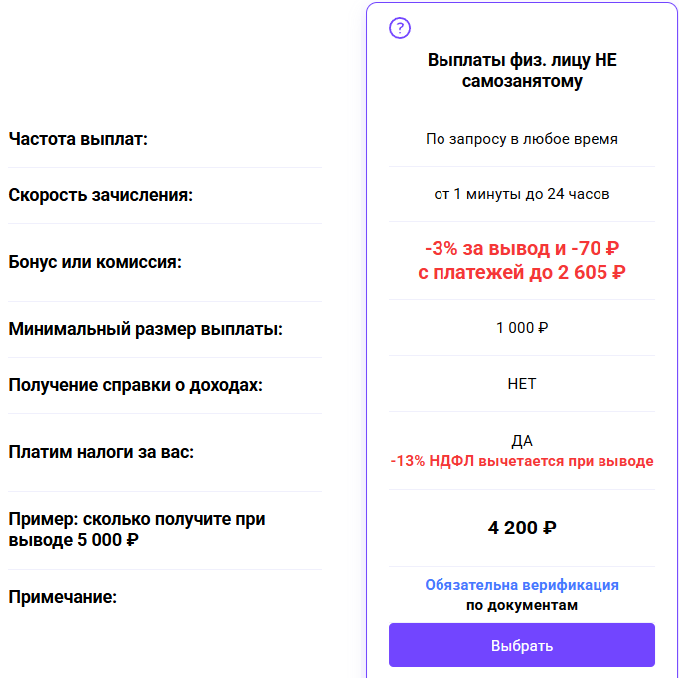Select the Минимальный размер выплаты label
679x678 pixels.
point(145,328)
